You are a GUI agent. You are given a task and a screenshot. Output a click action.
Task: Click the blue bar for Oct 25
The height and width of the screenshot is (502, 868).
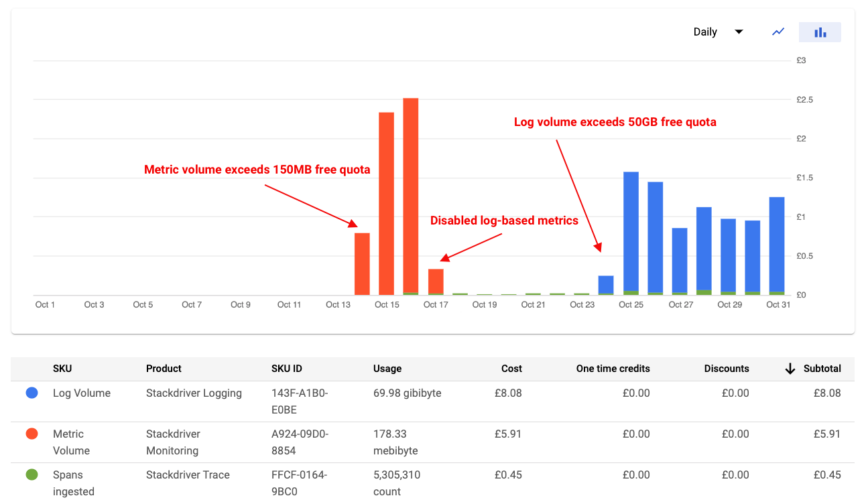point(631,231)
